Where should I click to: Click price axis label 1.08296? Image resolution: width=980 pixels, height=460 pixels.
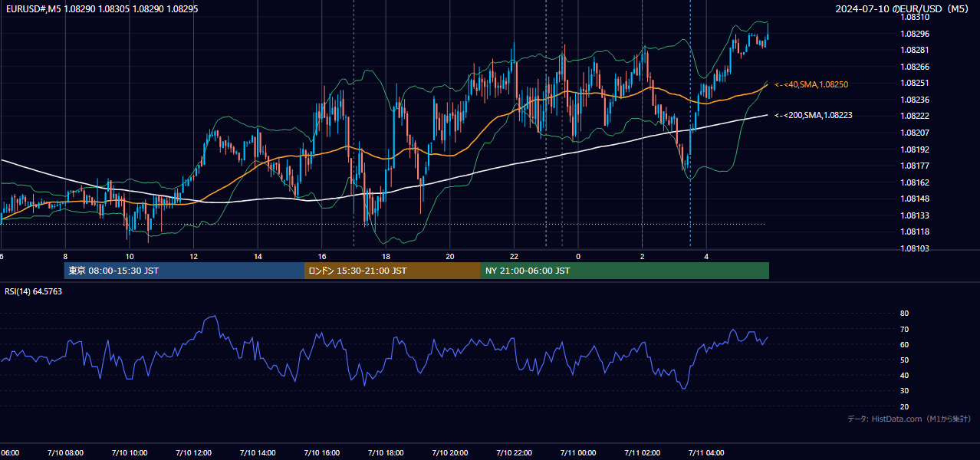(x=915, y=34)
